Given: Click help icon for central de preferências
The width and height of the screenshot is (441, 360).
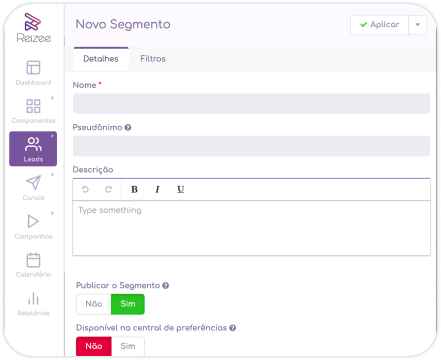Looking at the screenshot, I should tap(233, 328).
